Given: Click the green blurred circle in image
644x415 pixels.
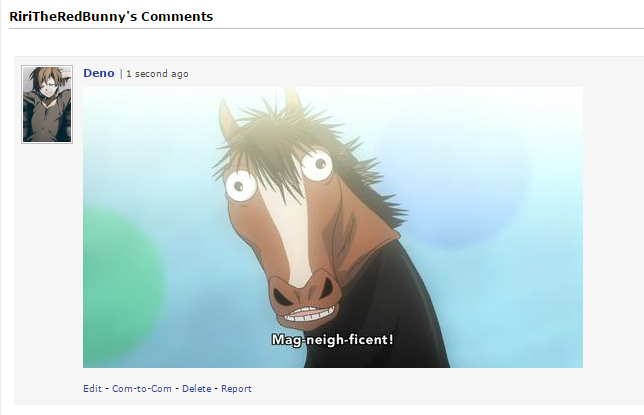Looking at the screenshot, I should pos(121,286).
